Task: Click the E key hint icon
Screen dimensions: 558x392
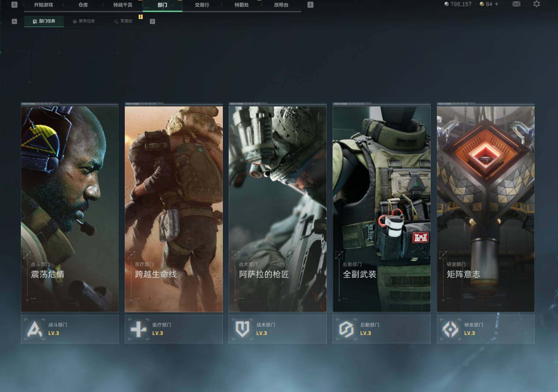Action: pyautogui.click(x=310, y=5)
